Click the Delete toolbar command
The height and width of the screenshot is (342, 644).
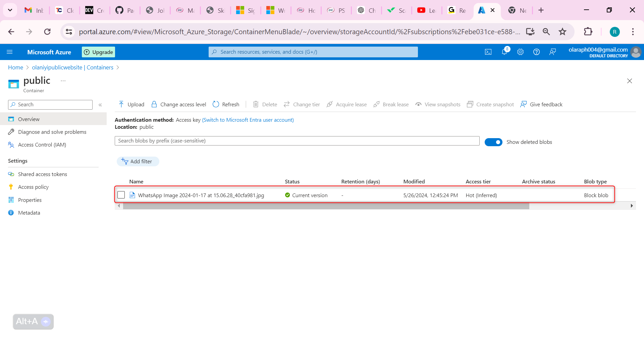[x=265, y=104]
